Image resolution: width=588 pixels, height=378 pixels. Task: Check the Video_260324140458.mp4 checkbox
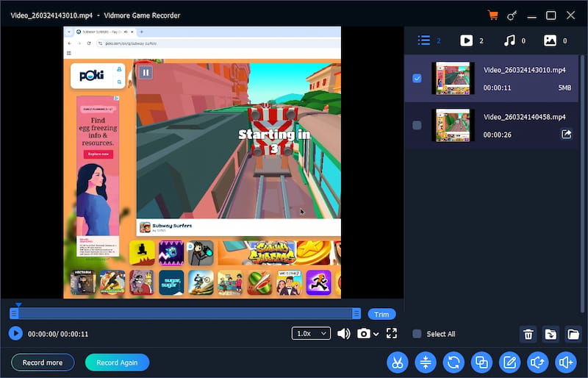click(417, 125)
